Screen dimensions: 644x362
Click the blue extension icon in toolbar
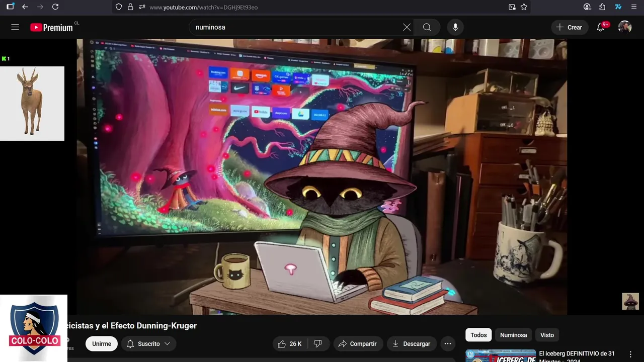(x=618, y=7)
